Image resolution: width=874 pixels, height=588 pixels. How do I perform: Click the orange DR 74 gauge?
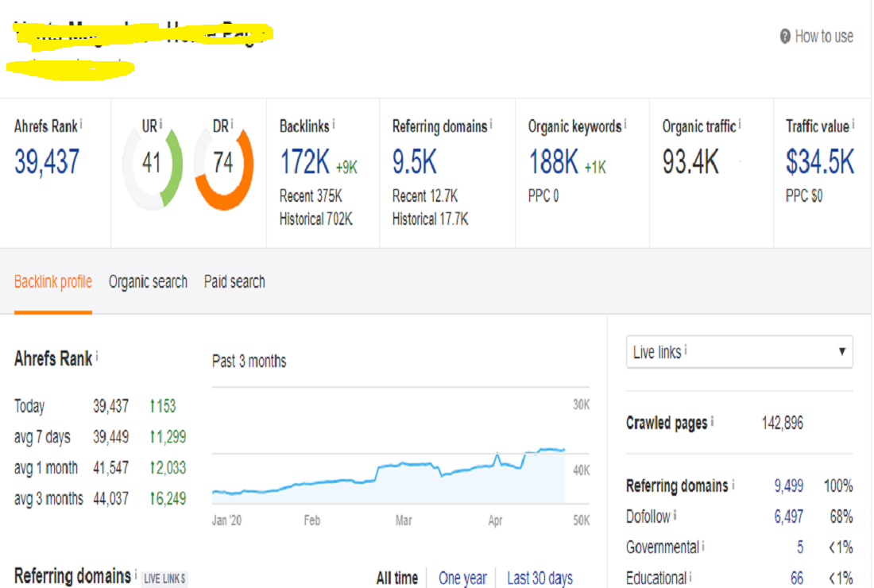point(223,164)
